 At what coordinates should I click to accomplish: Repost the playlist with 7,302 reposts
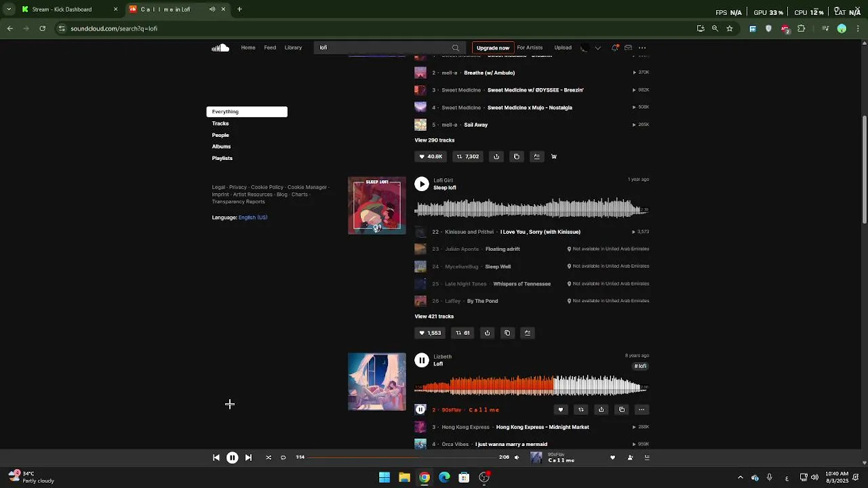pyautogui.click(x=468, y=157)
